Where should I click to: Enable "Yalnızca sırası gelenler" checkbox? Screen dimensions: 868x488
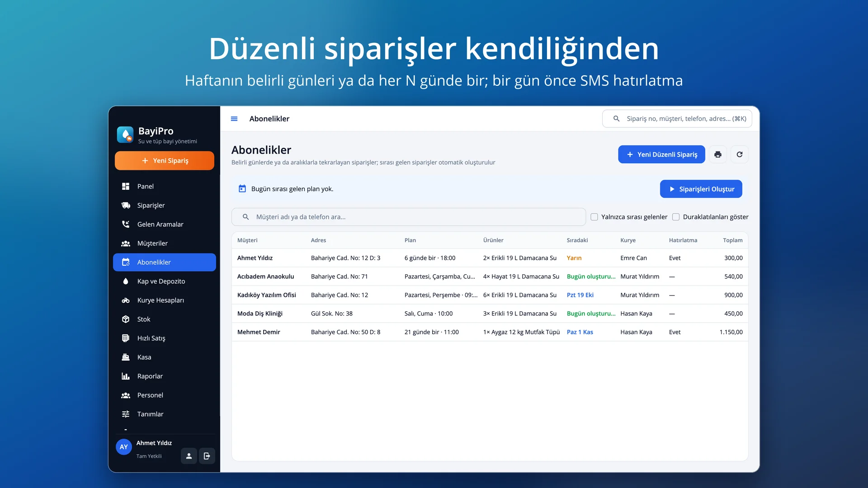tap(594, 217)
